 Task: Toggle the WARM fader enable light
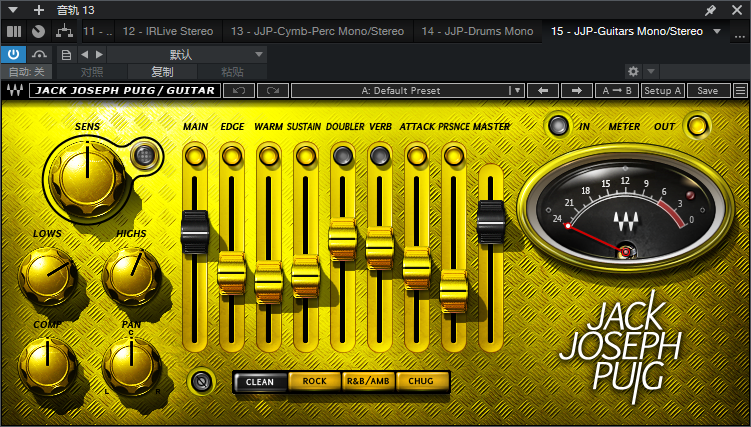[269, 156]
